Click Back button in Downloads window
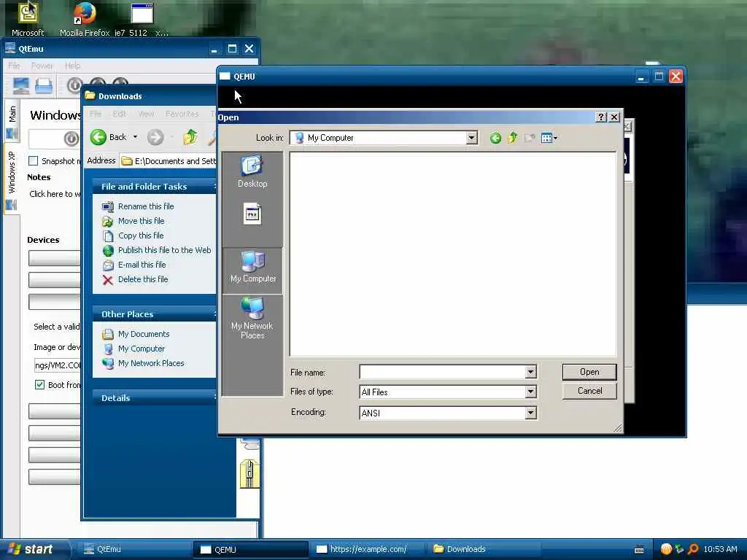 109,137
